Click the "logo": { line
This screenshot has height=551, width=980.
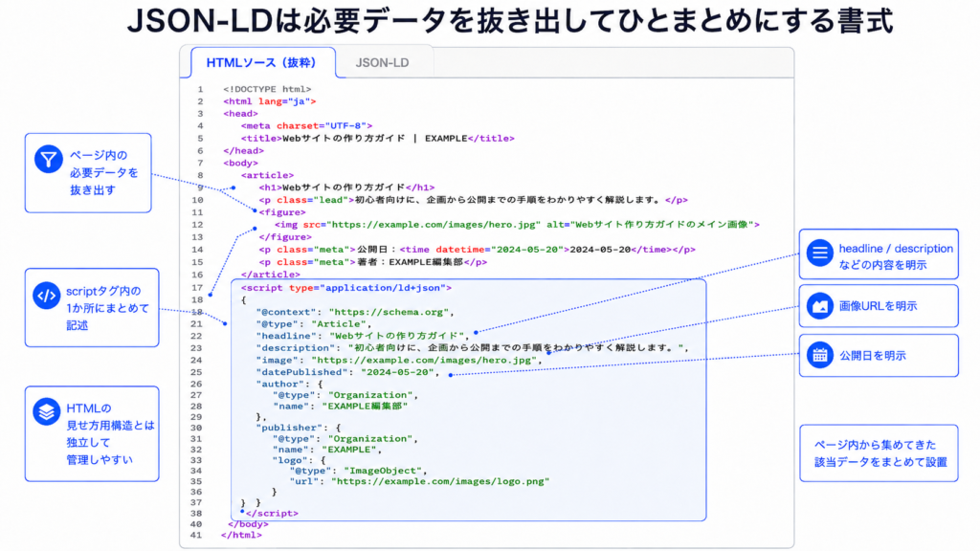(x=299, y=460)
